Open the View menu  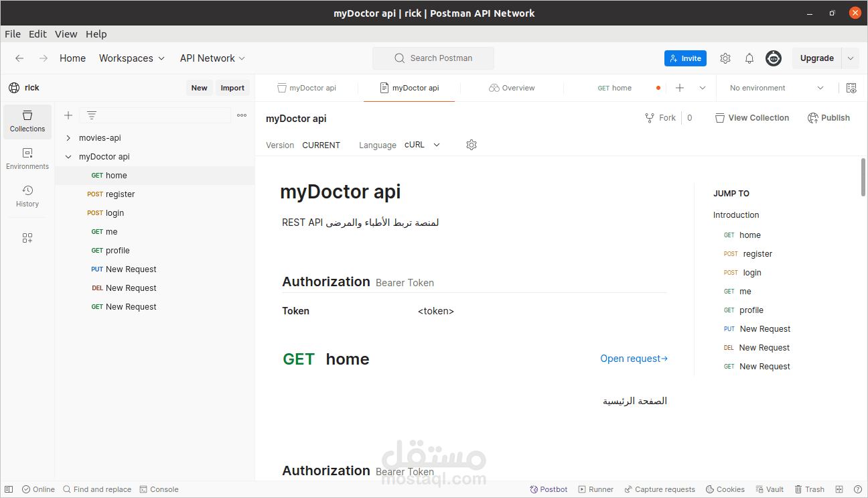click(x=66, y=34)
